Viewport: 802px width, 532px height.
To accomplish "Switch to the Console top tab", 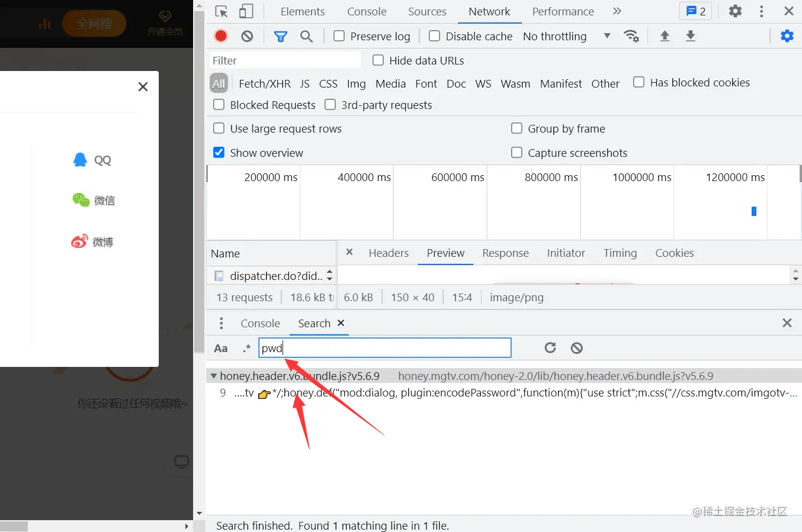I will coord(367,11).
